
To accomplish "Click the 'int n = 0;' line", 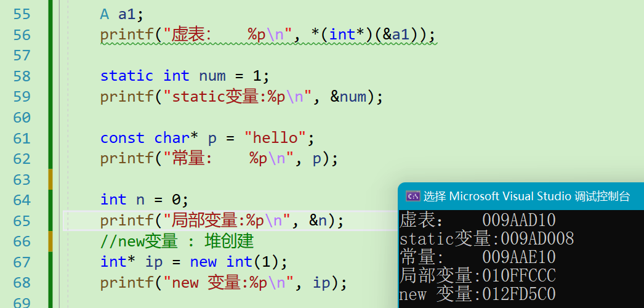I will (x=145, y=200).
